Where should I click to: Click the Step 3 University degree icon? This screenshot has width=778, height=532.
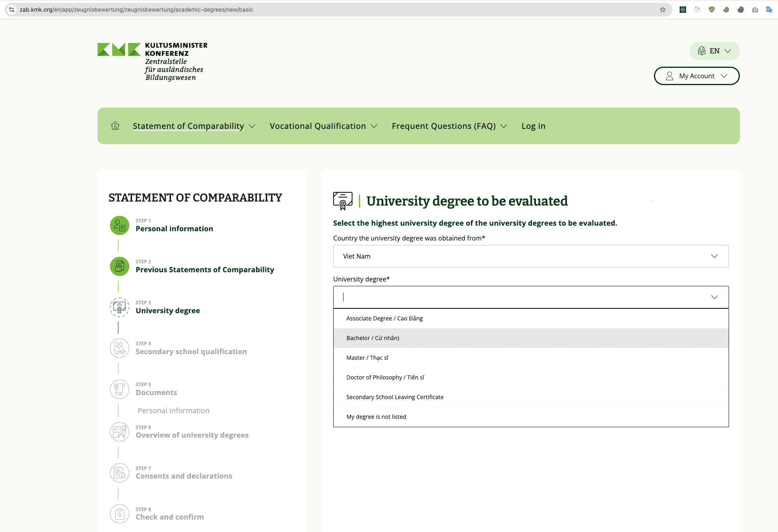click(120, 308)
